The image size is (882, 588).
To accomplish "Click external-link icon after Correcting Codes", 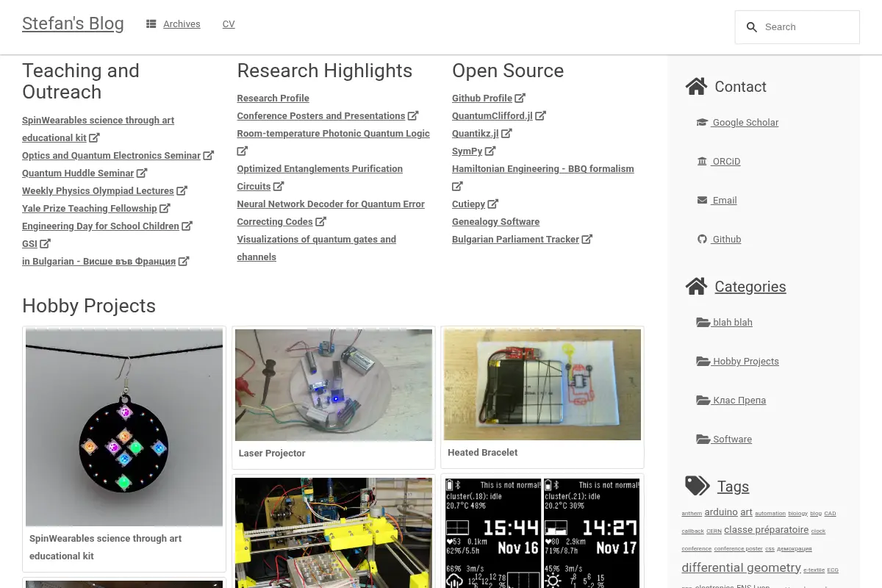I will (320, 221).
